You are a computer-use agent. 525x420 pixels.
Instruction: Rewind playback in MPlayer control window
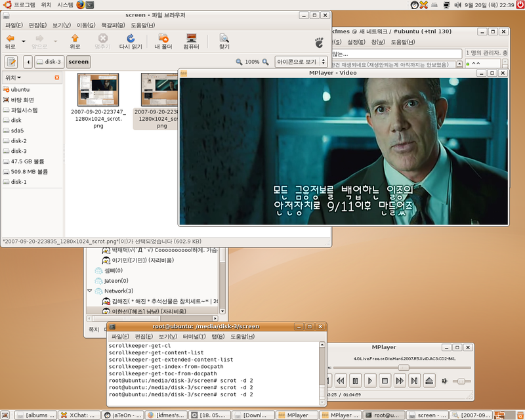coord(341,381)
